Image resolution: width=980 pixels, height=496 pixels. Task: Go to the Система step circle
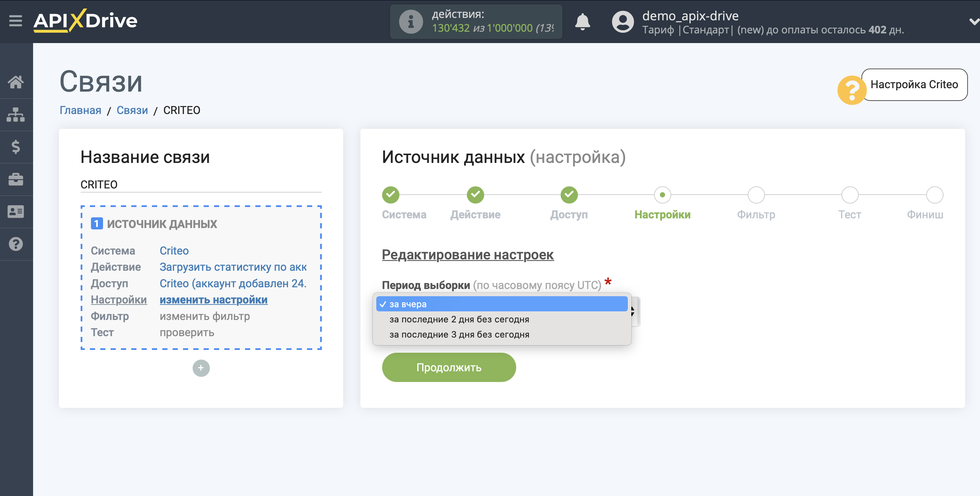point(390,195)
